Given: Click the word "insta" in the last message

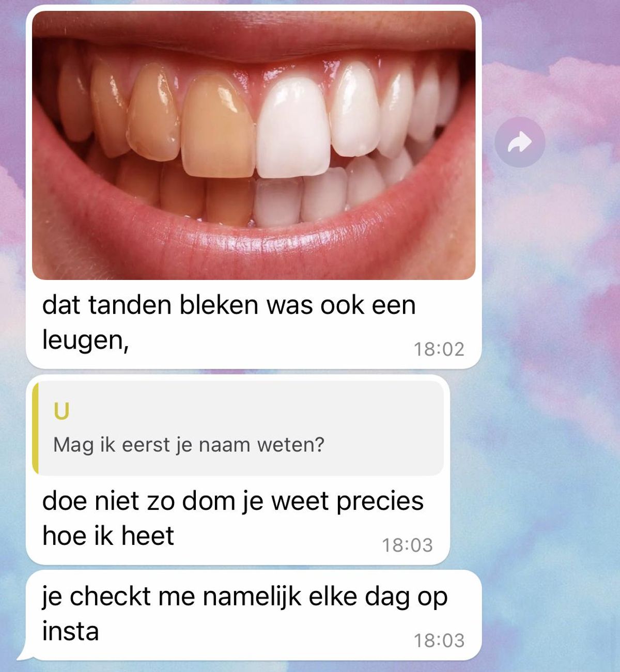Looking at the screenshot, I should click(x=70, y=631).
